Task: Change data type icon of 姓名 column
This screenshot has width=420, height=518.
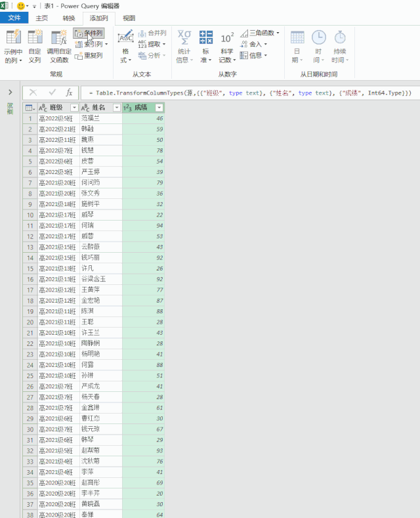Action: tap(85, 108)
